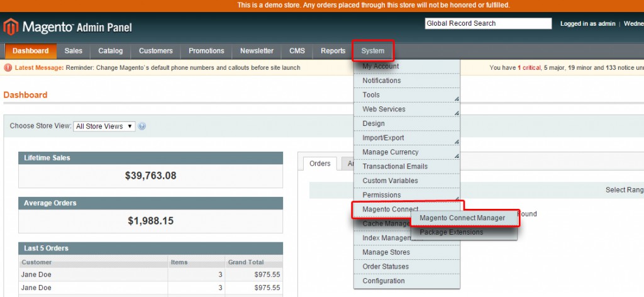Switch to the Orders tab

click(x=320, y=164)
